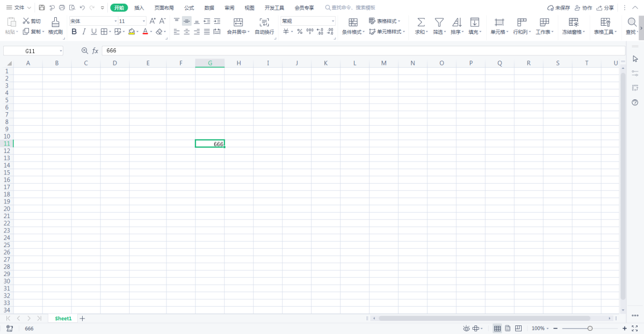This screenshot has height=334, width=644.
Task: Expand the Copy (复制) dropdown arrow
Action: click(43, 32)
